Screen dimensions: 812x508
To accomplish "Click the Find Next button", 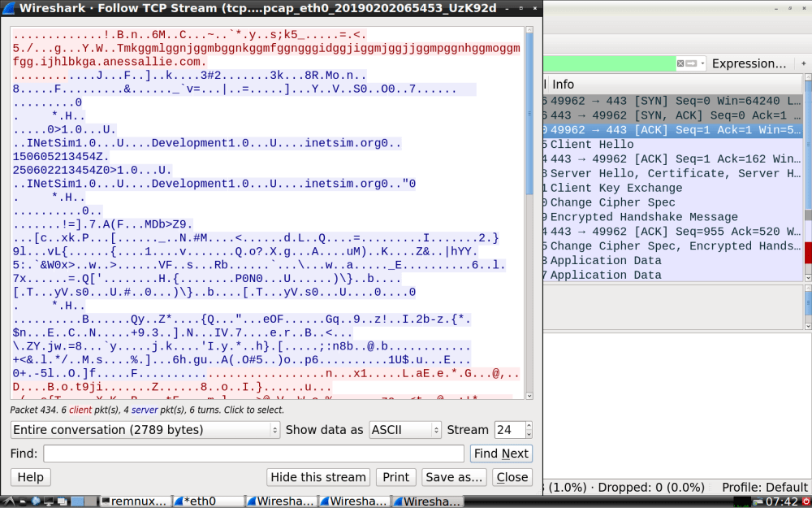I will [x=501, y=454].
